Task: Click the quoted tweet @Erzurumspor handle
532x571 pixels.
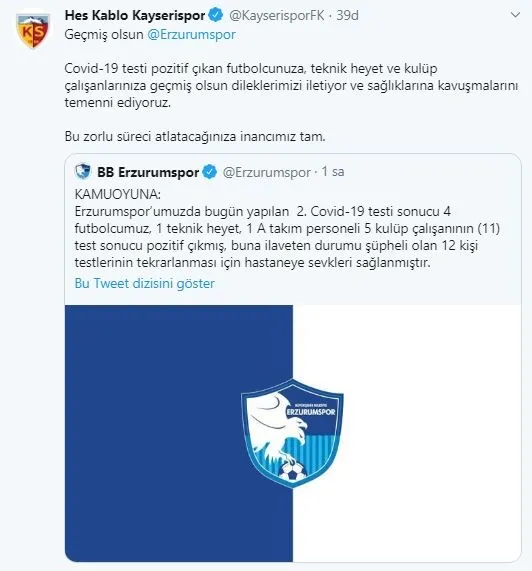Action: 267,172
